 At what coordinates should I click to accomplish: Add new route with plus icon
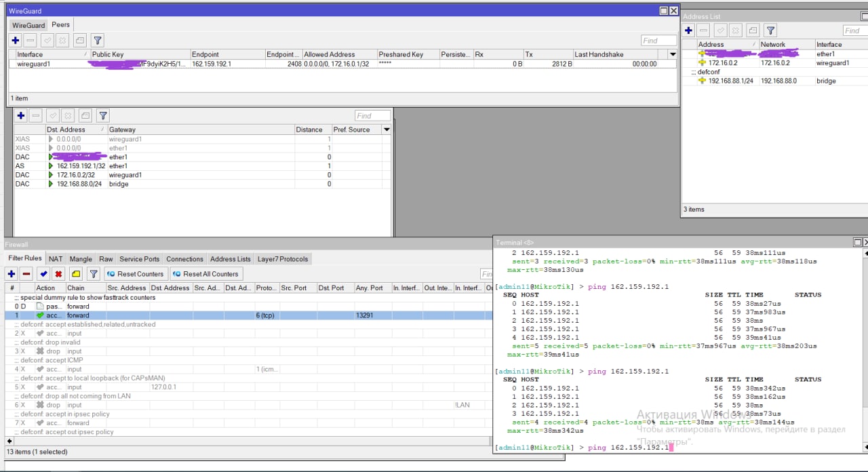tap(21, 116)
